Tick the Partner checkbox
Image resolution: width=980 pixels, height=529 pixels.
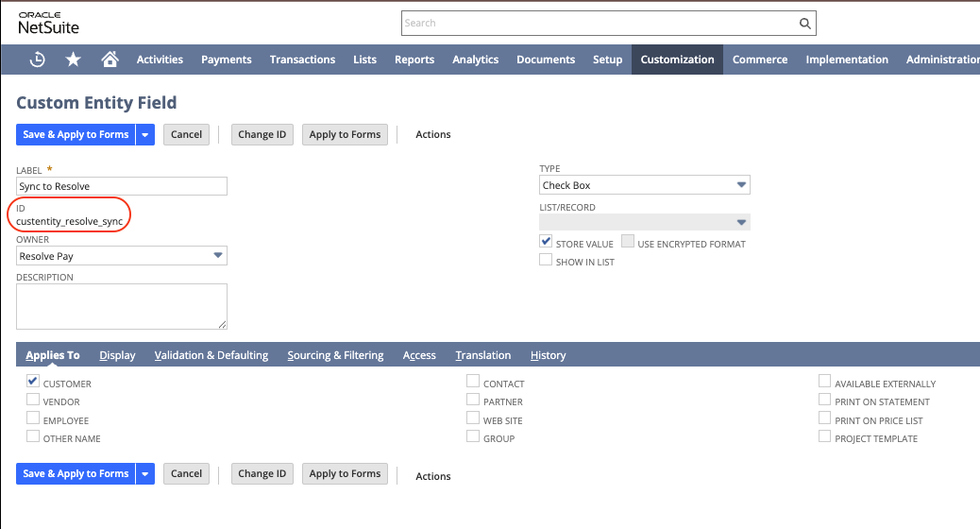tap(473, 400)
